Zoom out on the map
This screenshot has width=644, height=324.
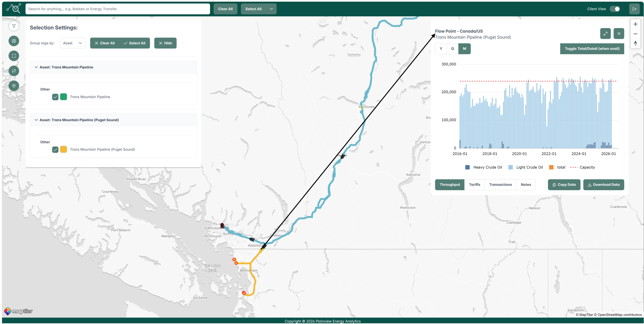click(x=635, y=34)
